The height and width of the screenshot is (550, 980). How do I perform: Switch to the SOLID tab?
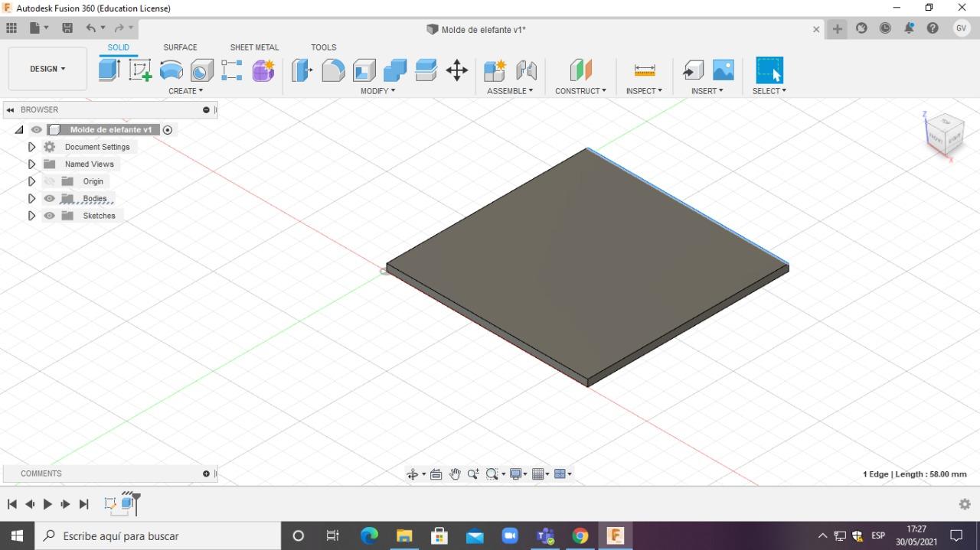119,47
